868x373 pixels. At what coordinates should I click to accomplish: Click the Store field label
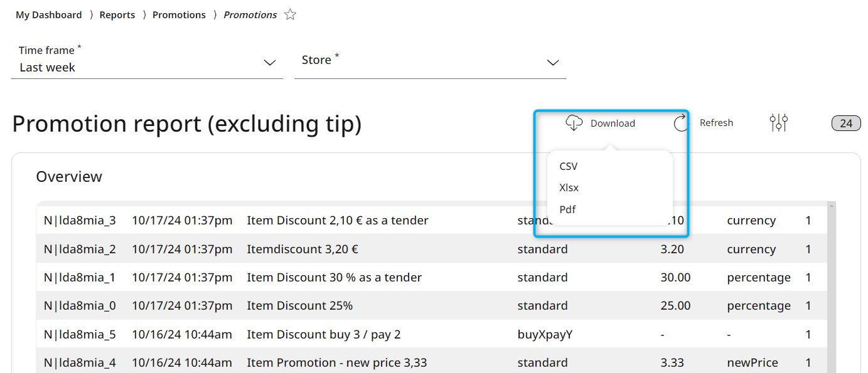pos(320,60)
